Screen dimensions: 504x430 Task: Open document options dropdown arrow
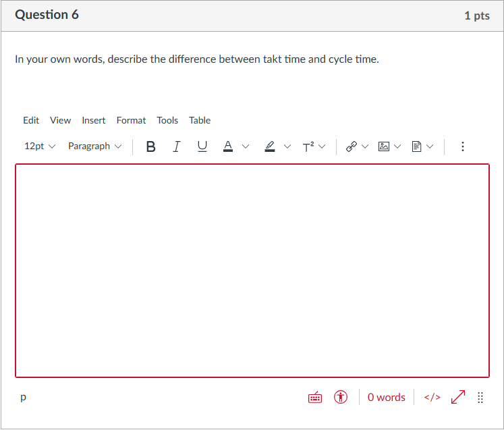coord(430,146)
